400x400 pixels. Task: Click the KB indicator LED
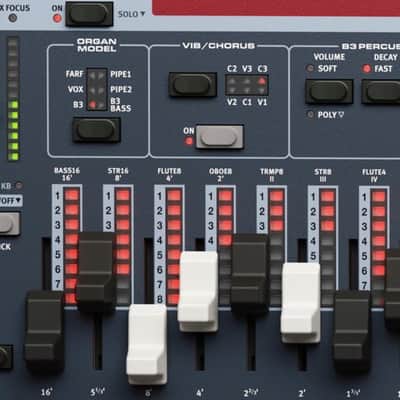pos(19,186)
